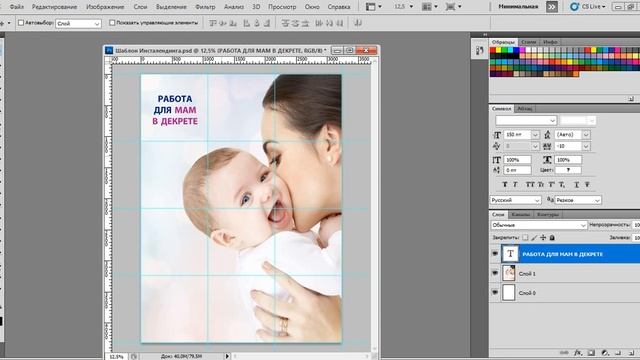Open the Русский language dropdown
The width and height of the screenshot is (640, 360).
tap(516, 200)
